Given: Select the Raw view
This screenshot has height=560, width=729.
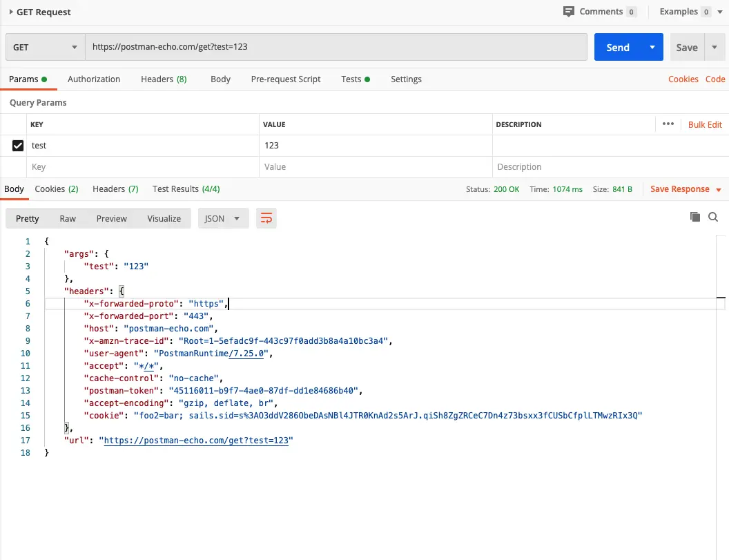Looking at the screenshot, I should coord(68,219).
